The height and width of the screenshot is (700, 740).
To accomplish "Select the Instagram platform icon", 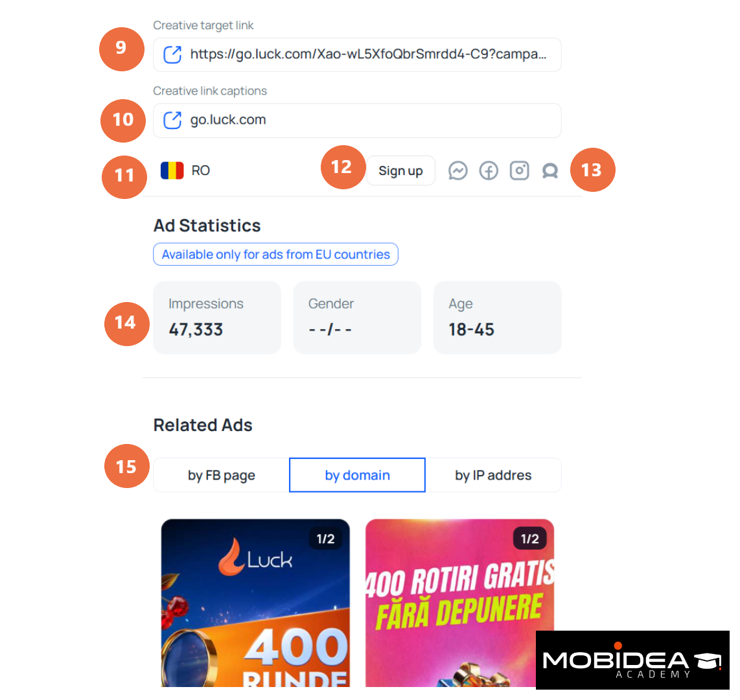I will [x=519, y=170].
